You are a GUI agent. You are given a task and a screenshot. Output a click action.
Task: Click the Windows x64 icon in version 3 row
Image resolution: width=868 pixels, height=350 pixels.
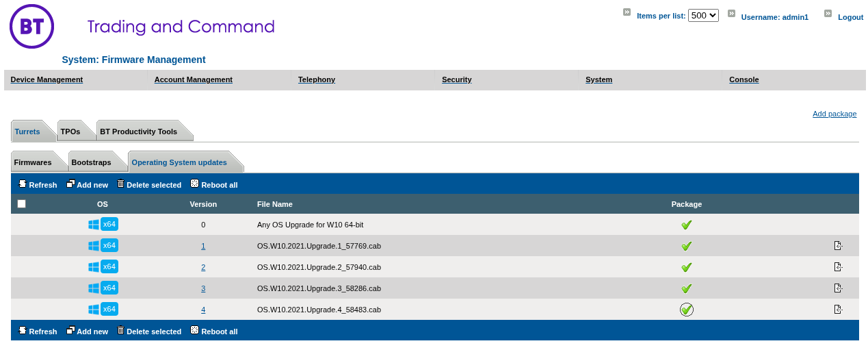103,288
